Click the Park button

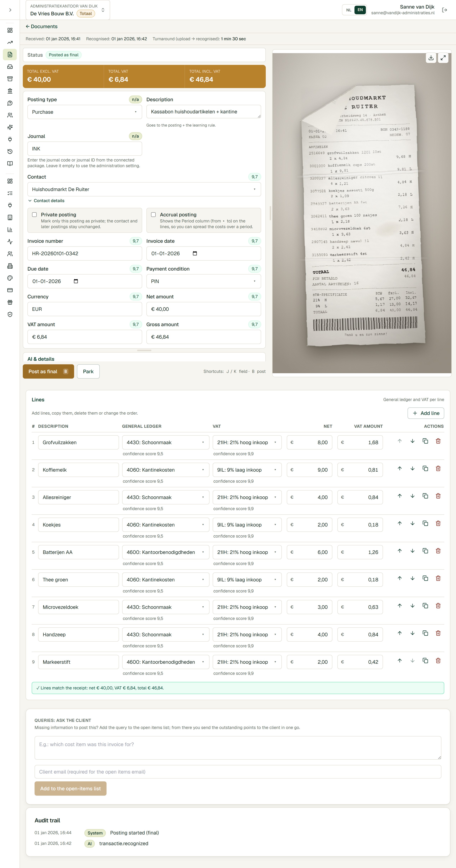(x=88, y=371)
